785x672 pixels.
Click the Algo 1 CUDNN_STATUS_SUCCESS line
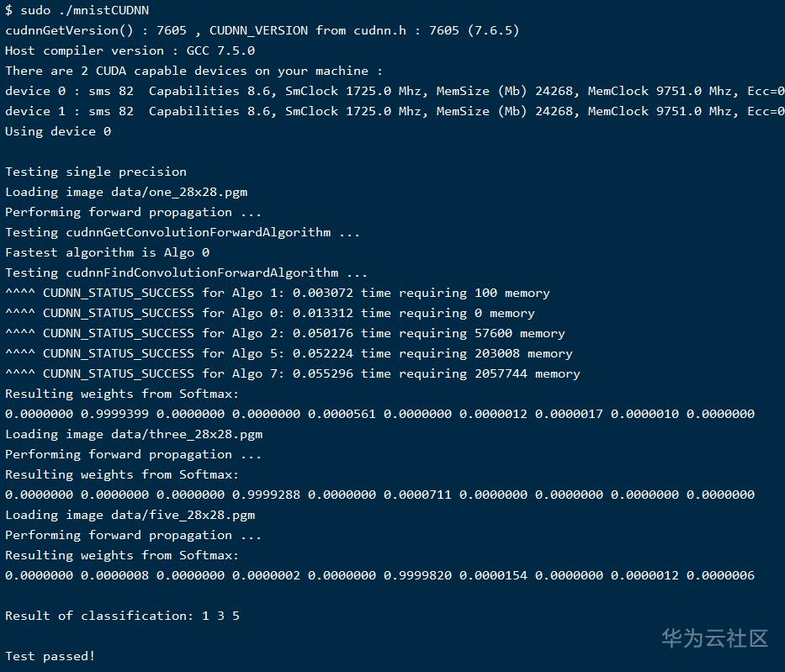tap(277, 293)
